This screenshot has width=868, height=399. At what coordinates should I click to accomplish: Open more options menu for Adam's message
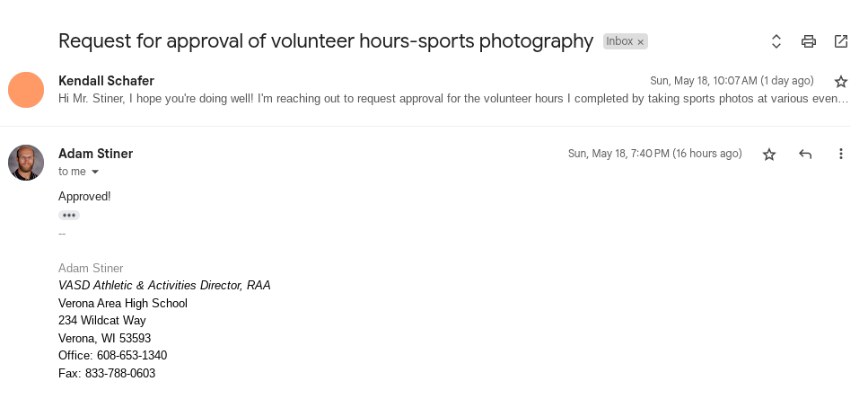pos(841,154)
